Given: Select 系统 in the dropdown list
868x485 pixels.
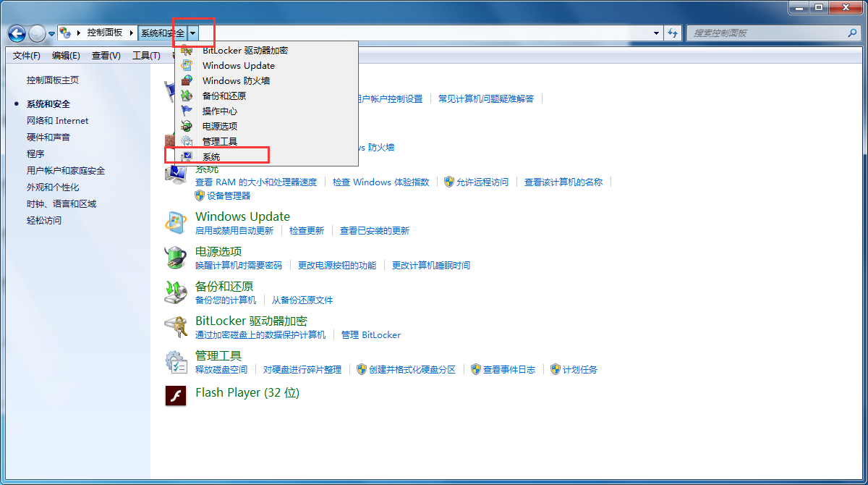Looking at the screenshot, I should pos(211,157).
